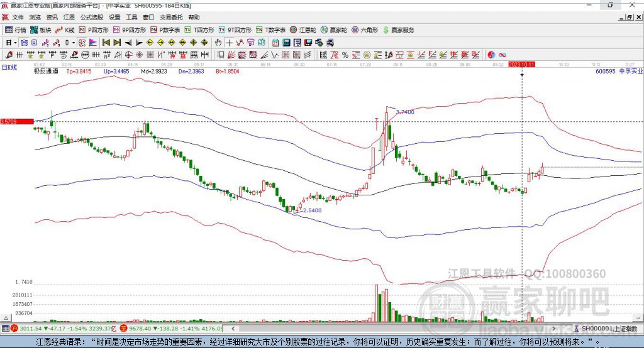Click the red floppy save icon
Viewport: 644px width, 348px height.
(x=308, y=43)
